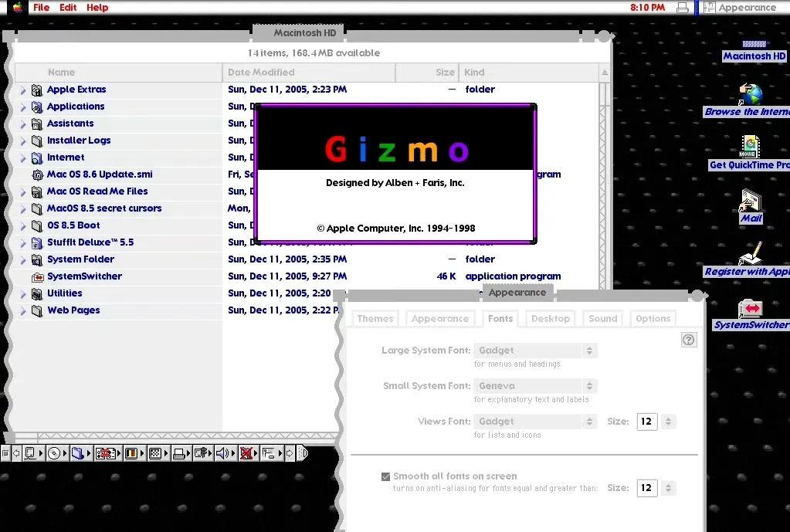The width and height of the screenshot is (790, 532).
Task: Click the Views Font Size field
Action: [647, 421]
